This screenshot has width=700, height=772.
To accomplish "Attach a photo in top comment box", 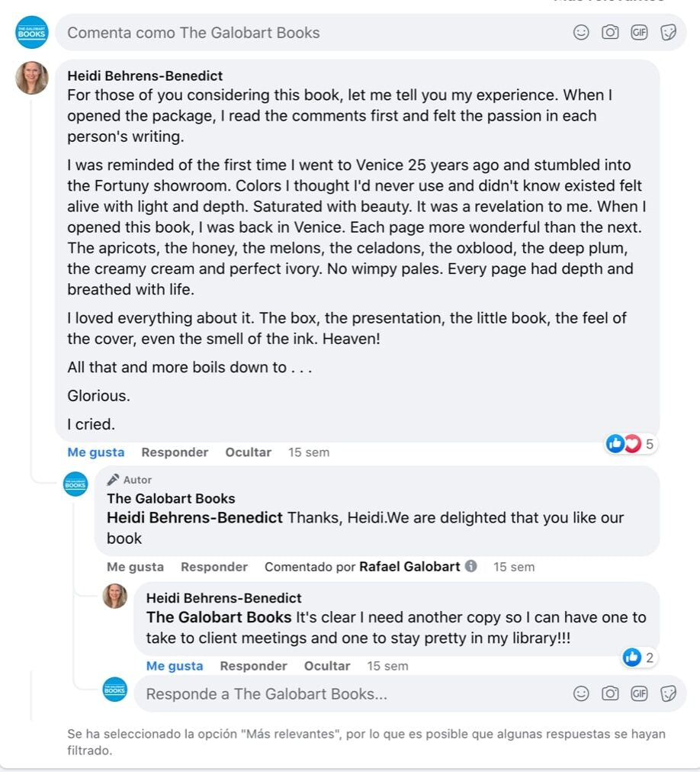I will (610, 33).
